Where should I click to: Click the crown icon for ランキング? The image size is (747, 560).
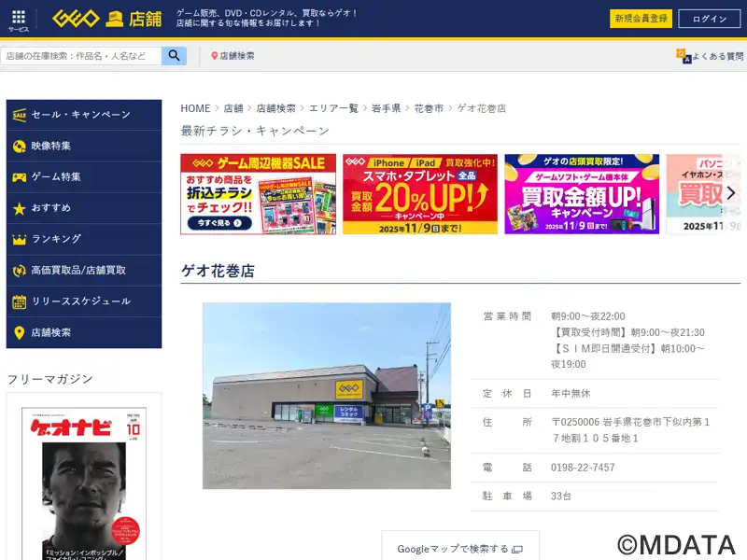click(19, 240)
